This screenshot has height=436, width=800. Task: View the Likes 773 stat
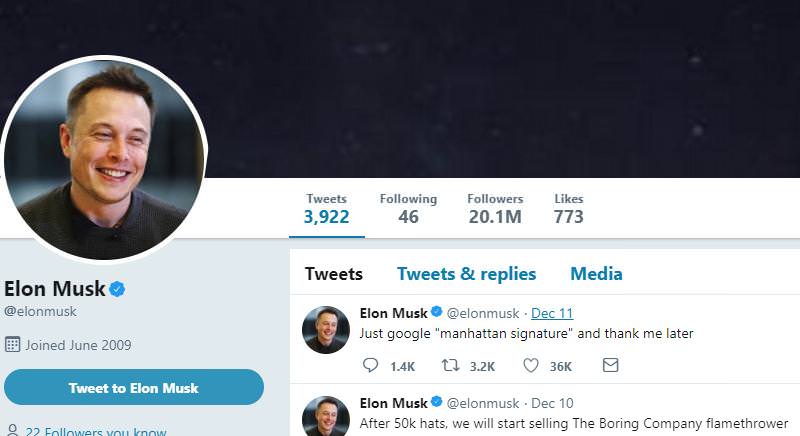click(x=568, y=209)
